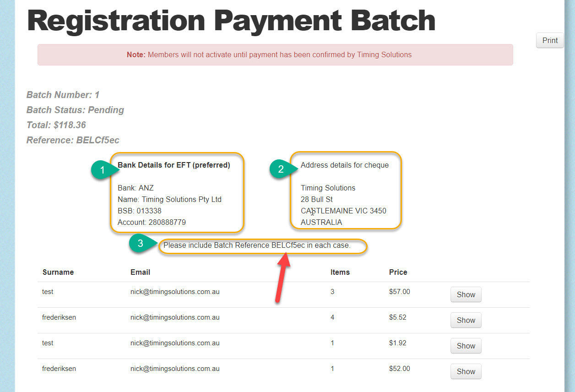
Task: Click the Reference: BELCf5ec heading line
Action: 73,140
